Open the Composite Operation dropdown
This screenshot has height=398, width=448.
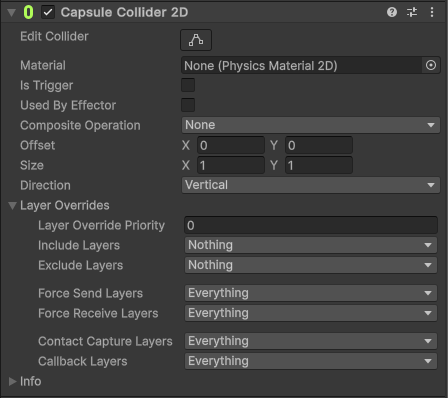pos(311,125)
